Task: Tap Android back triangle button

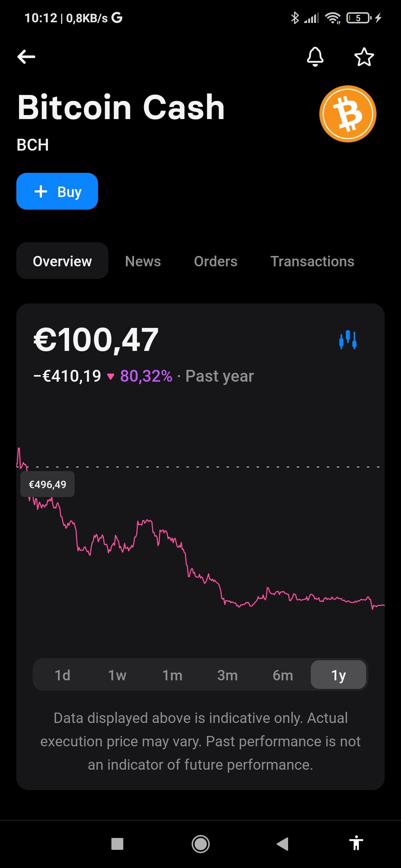Action: (283, 844)
